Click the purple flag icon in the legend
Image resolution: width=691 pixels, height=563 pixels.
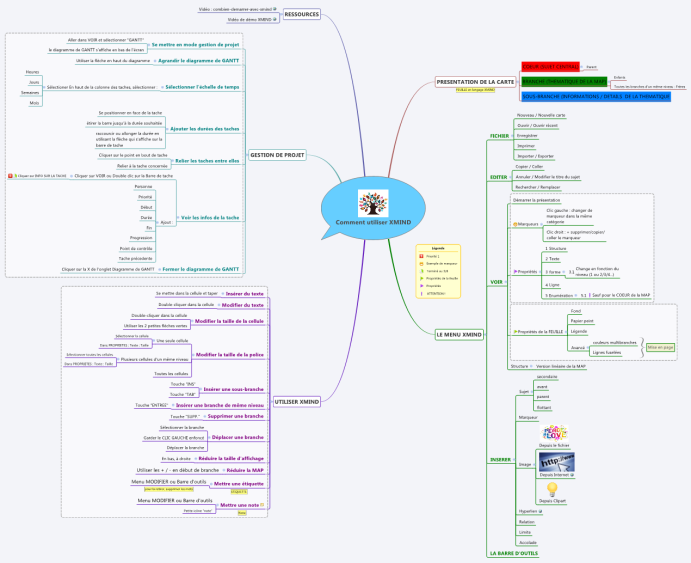pos(421,286)
